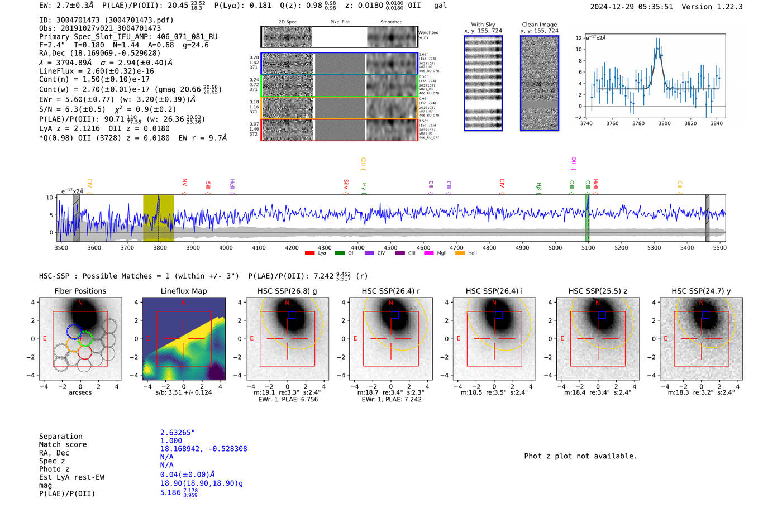Click the Separation value 2.63265"
Viewport: 782px width, 532px height.
point(178,433)
